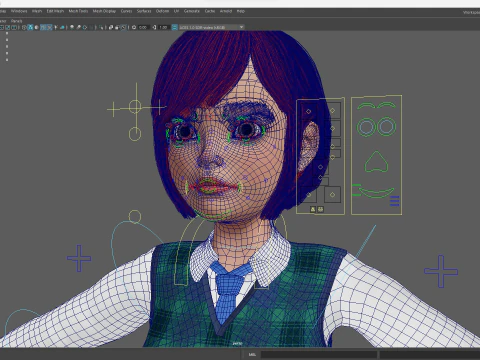Select the top blue bar control
The height and width of the screenshot is (360, 480).
[x=395, y=198]
